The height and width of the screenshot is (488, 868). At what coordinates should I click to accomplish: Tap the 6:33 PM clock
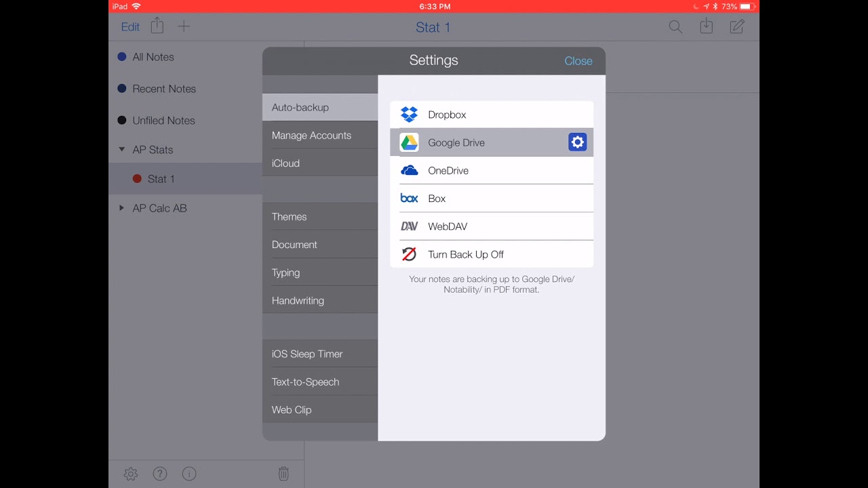435,6
